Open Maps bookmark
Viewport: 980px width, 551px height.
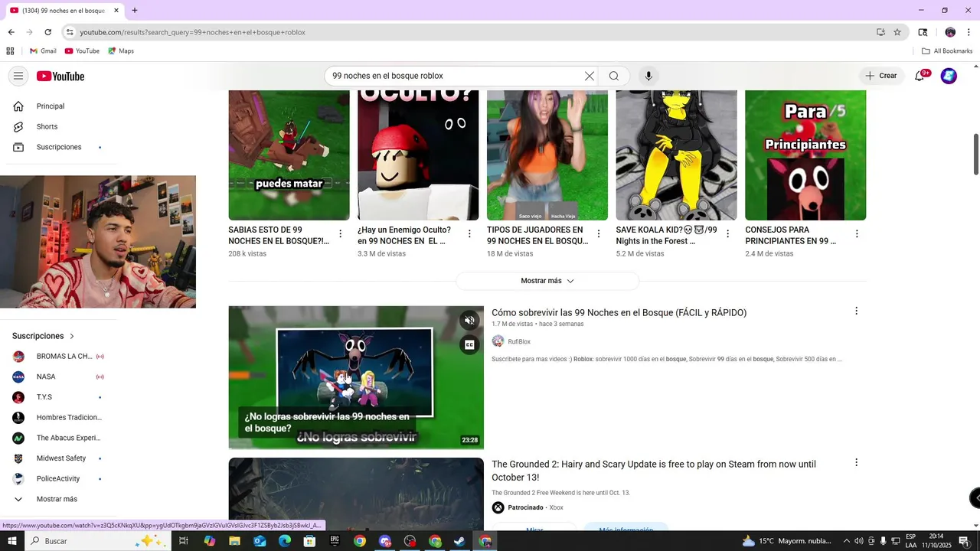[x=121, y=51]
